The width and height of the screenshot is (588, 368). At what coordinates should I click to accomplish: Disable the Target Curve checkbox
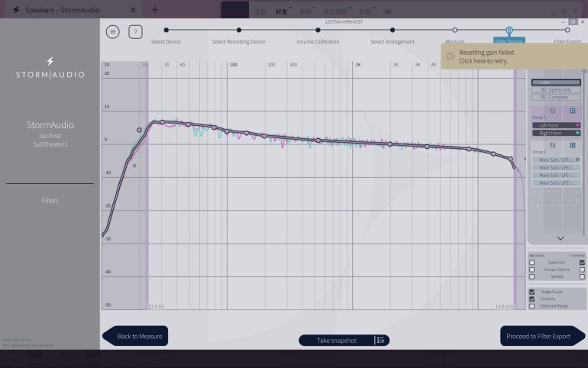pos(532,292)
